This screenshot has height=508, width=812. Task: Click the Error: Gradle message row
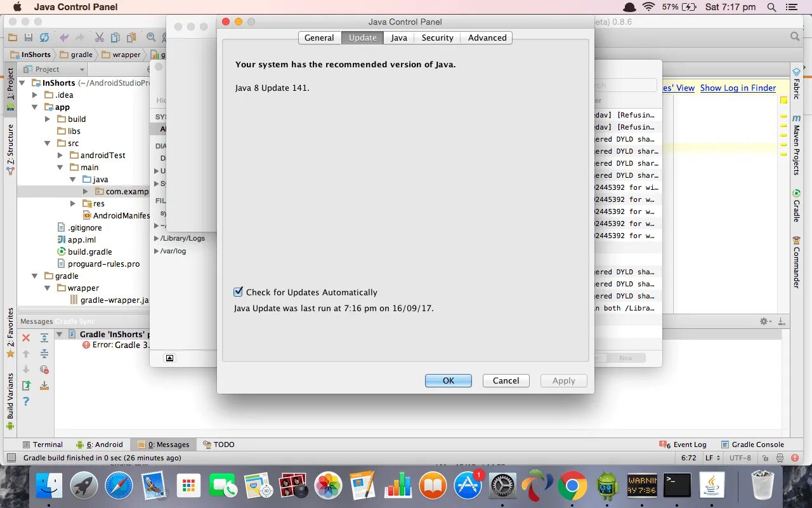click(115, 345)
